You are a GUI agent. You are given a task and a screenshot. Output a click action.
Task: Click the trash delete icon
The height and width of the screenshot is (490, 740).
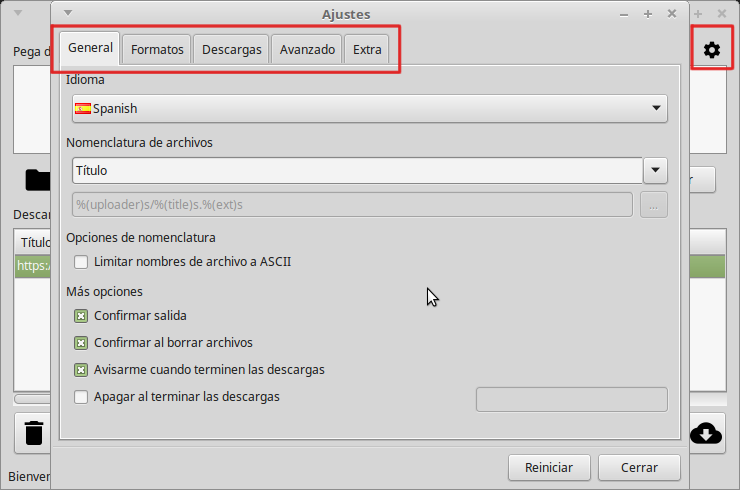[x=34, y=433]
